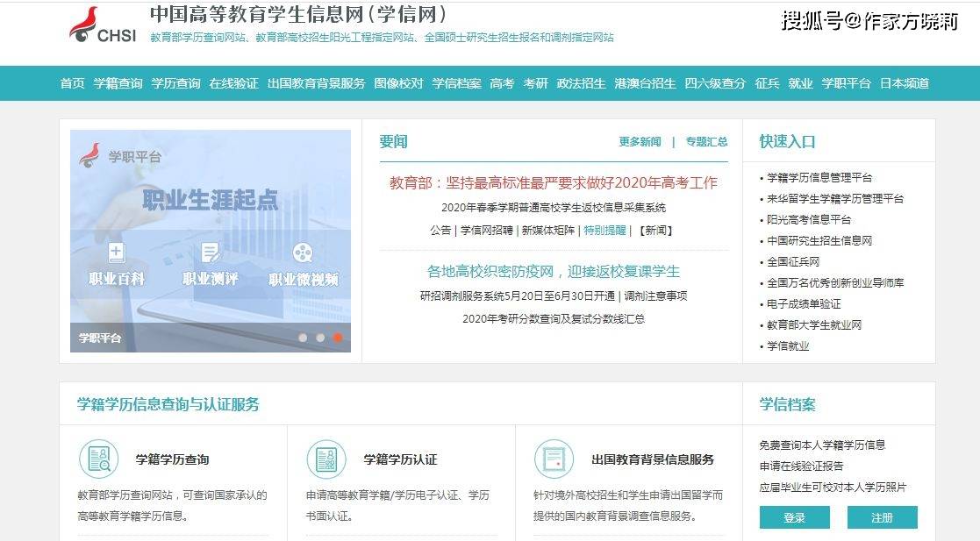Image resolution: width=980 pixels, height=541 pixels.
Task: Click the 学职平台 caption on banner bottom
Action: [100, 338]
